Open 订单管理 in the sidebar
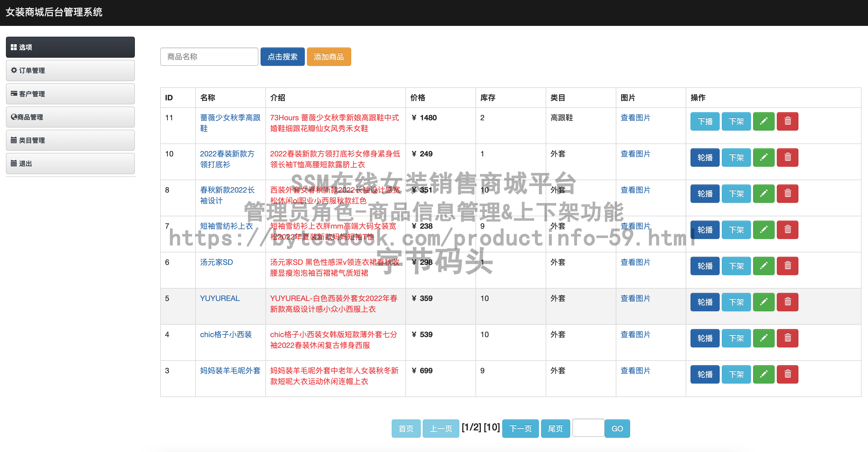This screenshot has height=452, width=868. [70, 70]
